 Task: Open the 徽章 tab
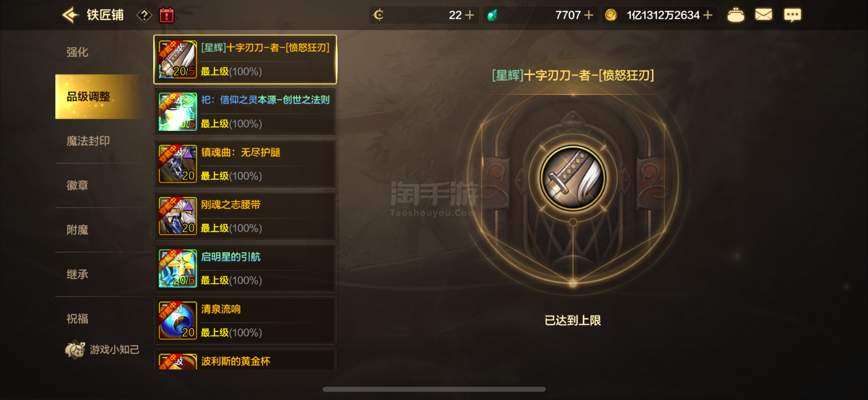pos(77,186)
